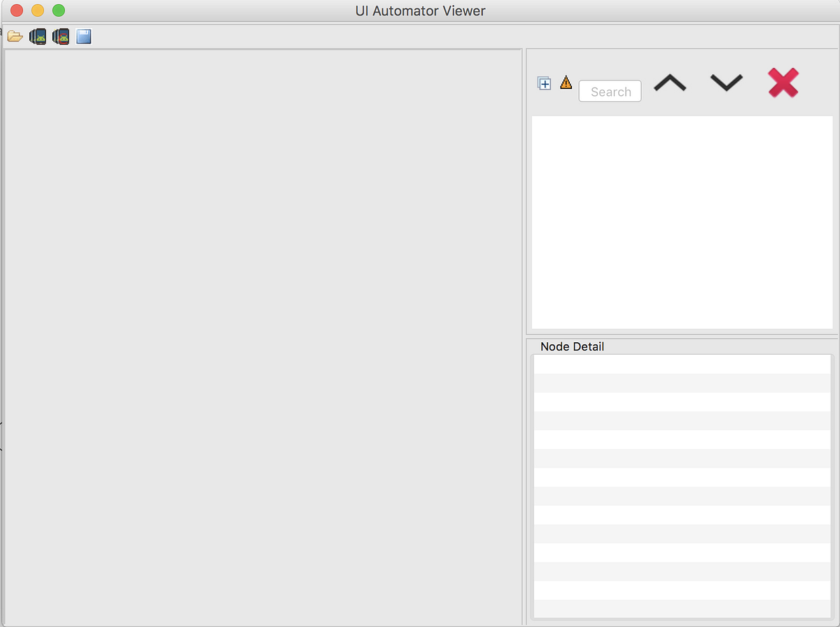Open a saved UI dump file

point(15,36)
